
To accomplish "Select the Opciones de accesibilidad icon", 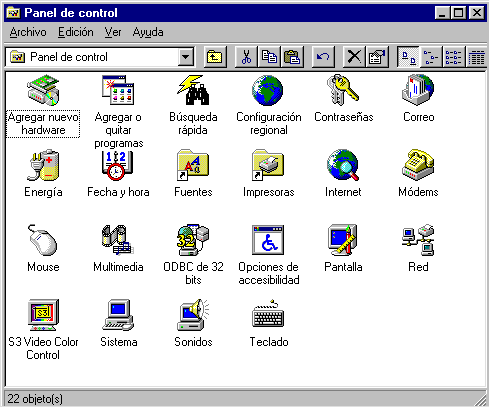I will point(268,240).
